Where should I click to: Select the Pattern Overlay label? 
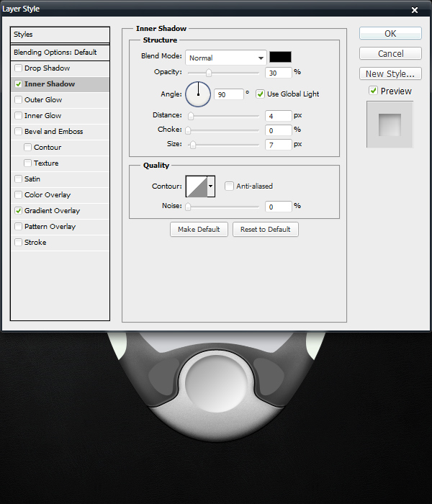50,226
